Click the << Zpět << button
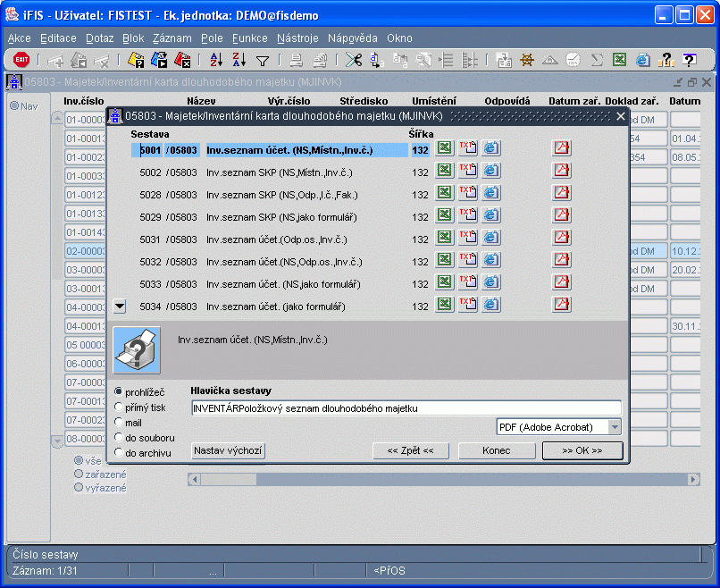Image resolution: width=720 pixels, height=588 pixels. pyautogui.click(x=411, y=450)
